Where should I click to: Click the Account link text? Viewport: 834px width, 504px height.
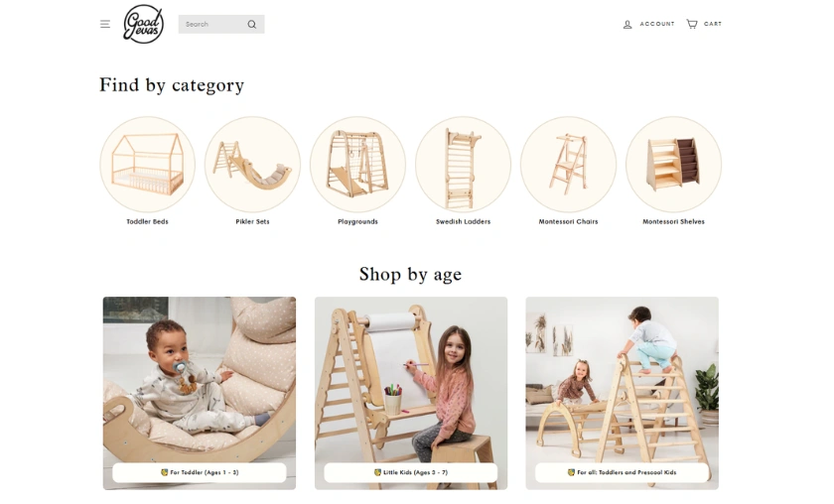[657, 24]
